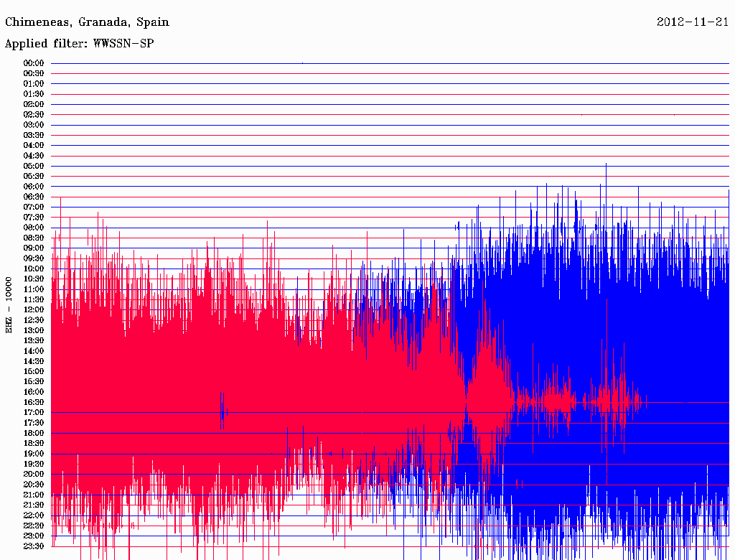Screen dimensions: 735x560
Task: Click the 07:00 time label
Action: [34, 207]
